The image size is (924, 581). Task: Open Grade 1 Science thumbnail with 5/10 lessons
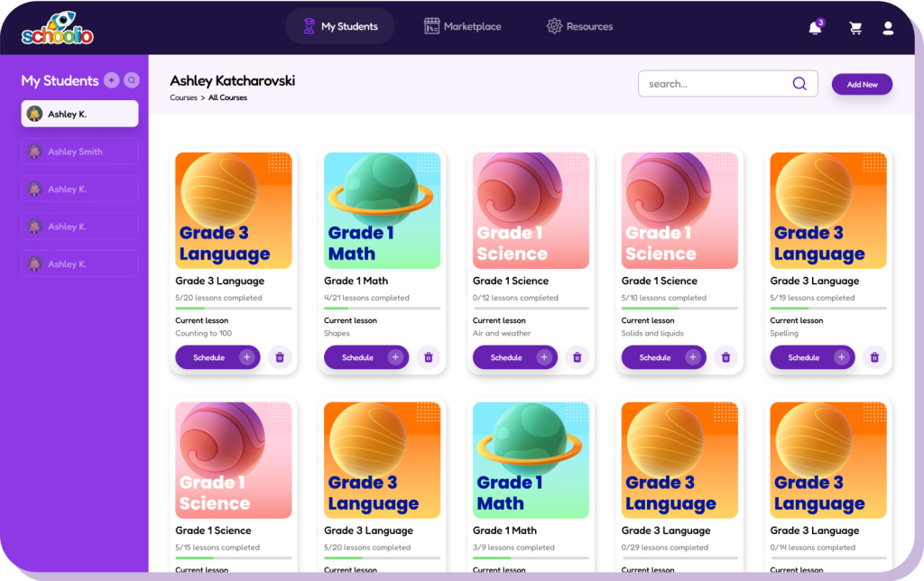679,210
